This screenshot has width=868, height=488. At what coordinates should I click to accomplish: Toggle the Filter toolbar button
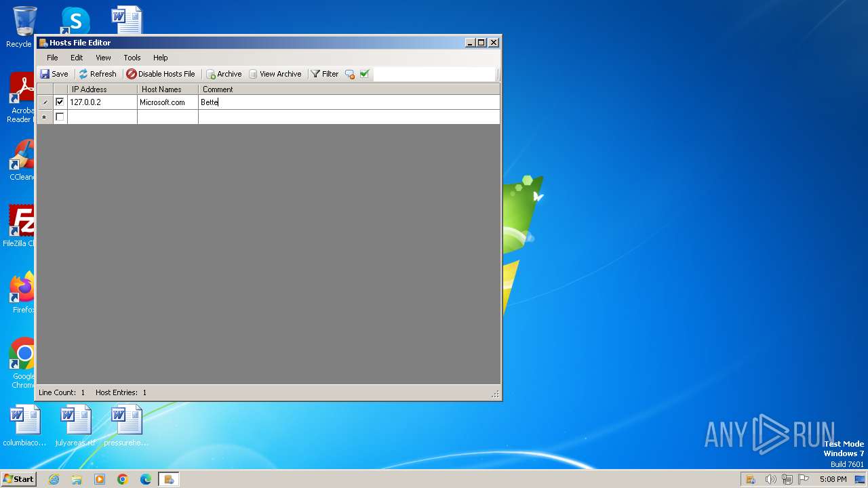click(325, 74)
